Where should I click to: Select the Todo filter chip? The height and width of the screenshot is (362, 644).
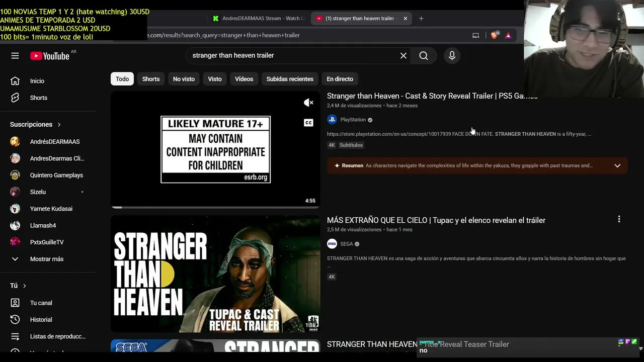click(x=122, y=79)
